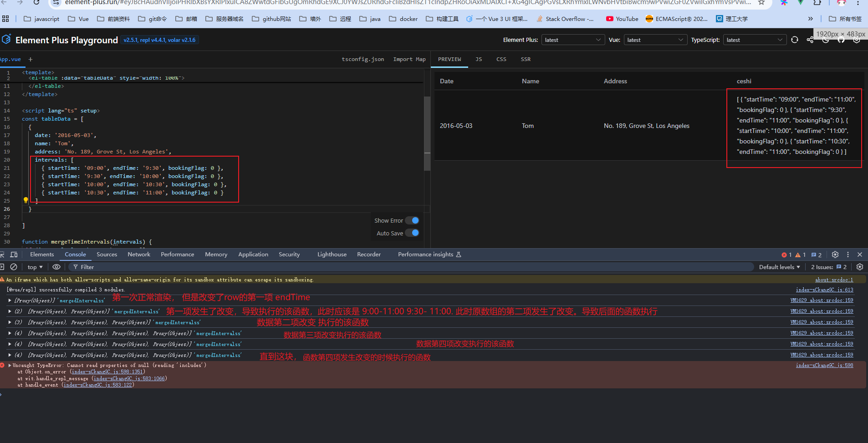Click the lightbulb quick-fix icon in editor
Screen dimensions: 868x443
click(26, 200)
